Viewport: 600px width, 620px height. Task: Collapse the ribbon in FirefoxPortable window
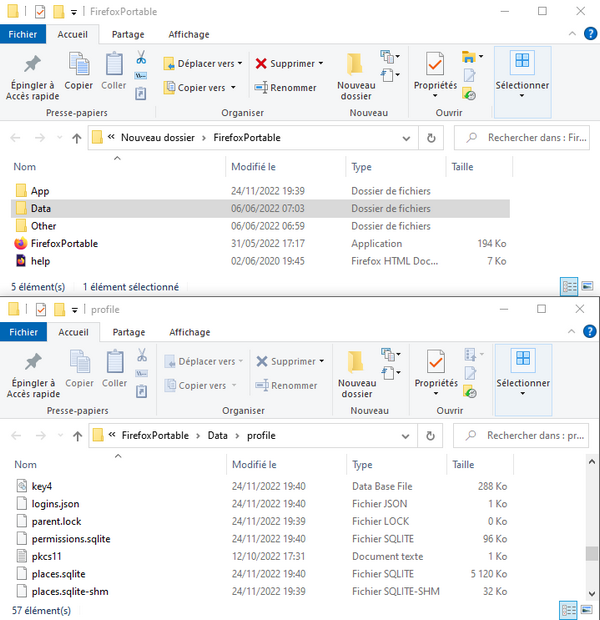(572, 34)
